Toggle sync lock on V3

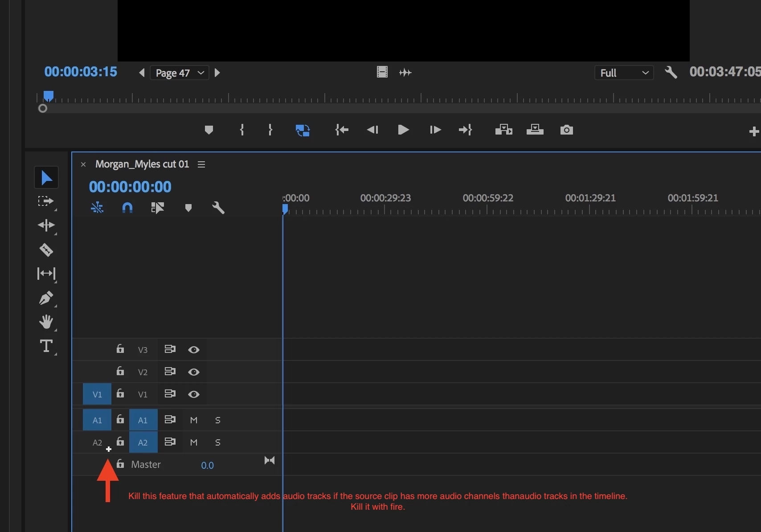click(x=170, y=349)
